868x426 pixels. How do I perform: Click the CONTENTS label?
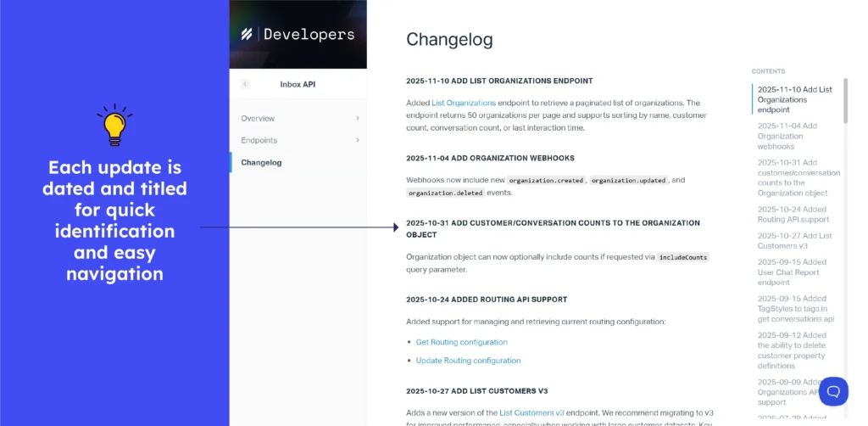tap(768, 71)
